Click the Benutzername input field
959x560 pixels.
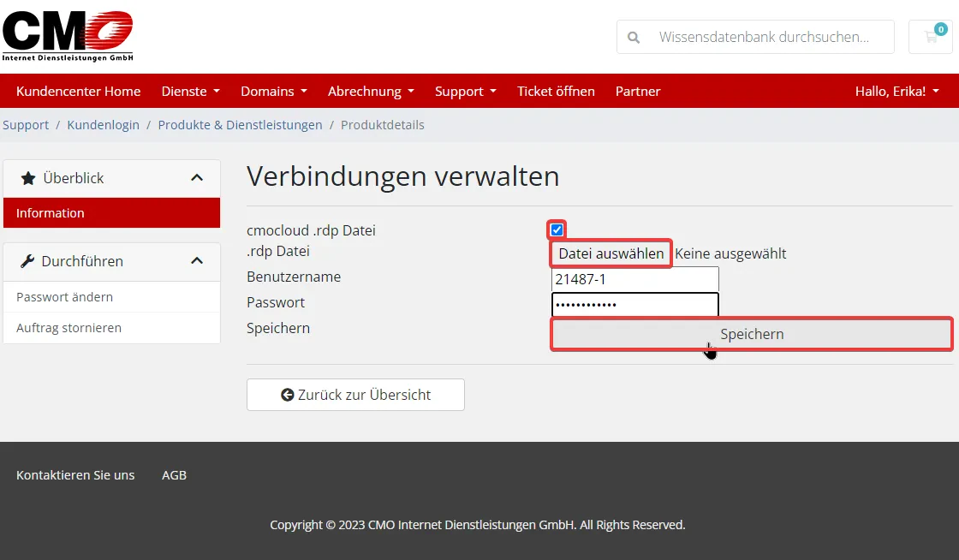[634, 279]
